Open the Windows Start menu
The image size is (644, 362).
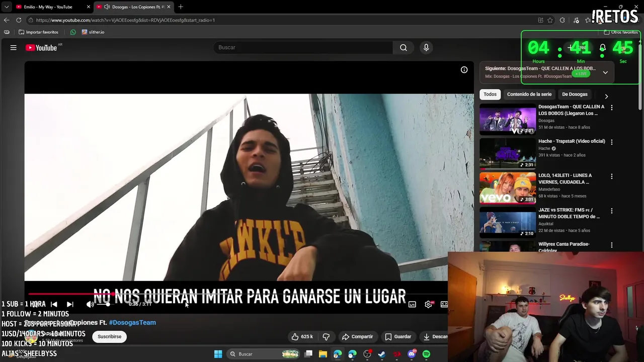coord(218,354)
